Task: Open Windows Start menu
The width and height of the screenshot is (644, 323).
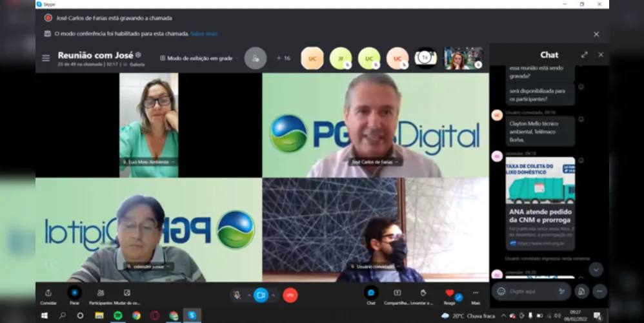Action: pyautogui.click(x=45, y=316)
